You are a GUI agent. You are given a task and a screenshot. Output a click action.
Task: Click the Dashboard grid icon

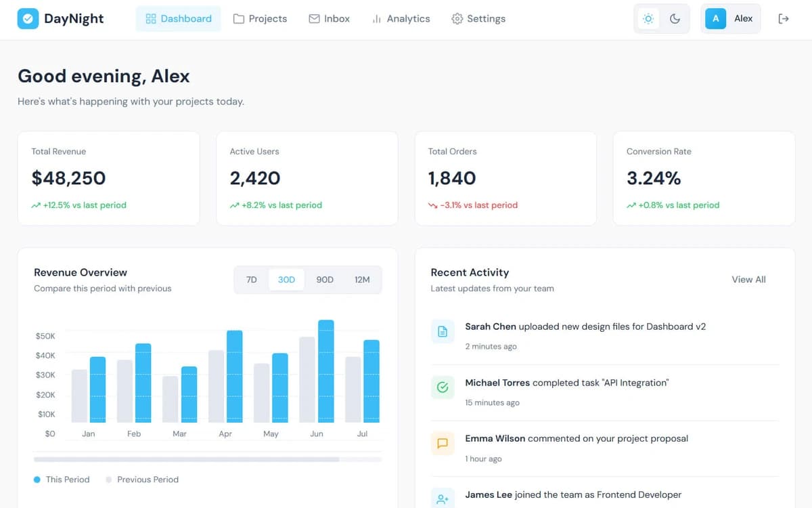(x=150, y=18)
